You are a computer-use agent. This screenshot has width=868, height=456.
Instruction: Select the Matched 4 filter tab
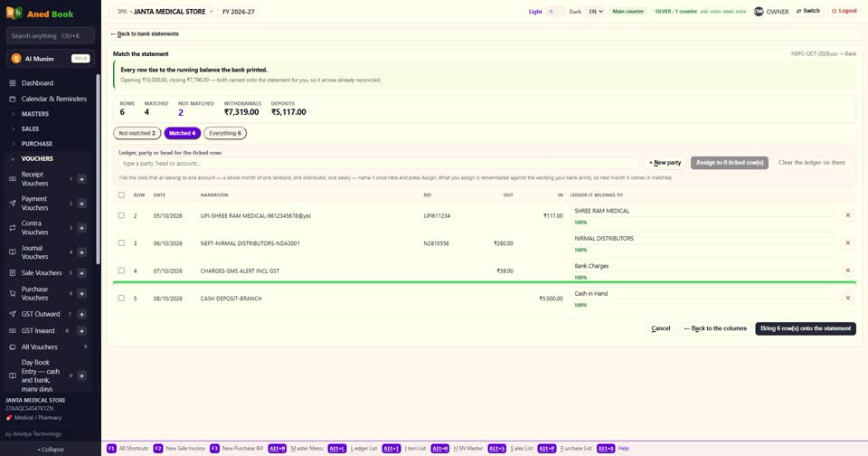click(x=182, y=133)
